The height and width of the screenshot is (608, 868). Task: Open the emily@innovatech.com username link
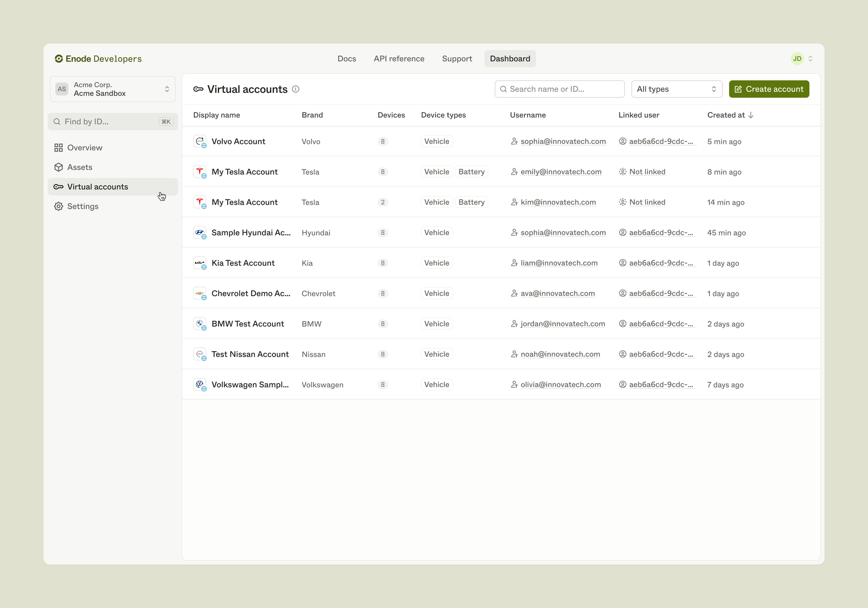(x=561, y=172)
